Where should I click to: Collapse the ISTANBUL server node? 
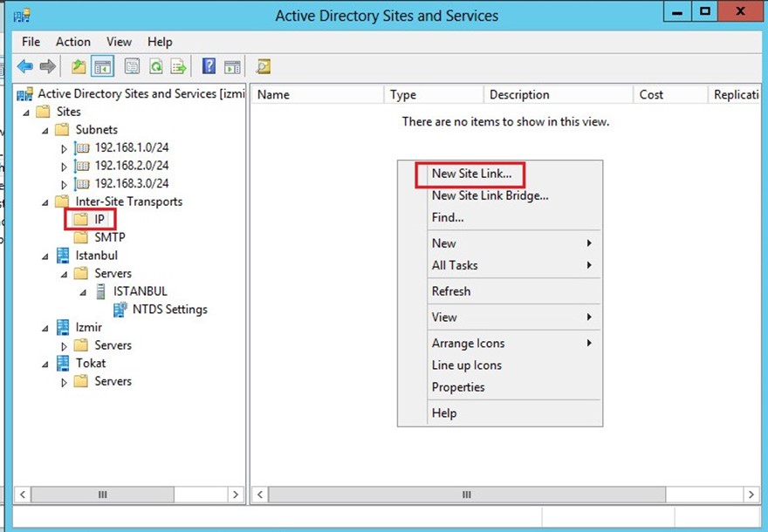(x=83, y=292)
